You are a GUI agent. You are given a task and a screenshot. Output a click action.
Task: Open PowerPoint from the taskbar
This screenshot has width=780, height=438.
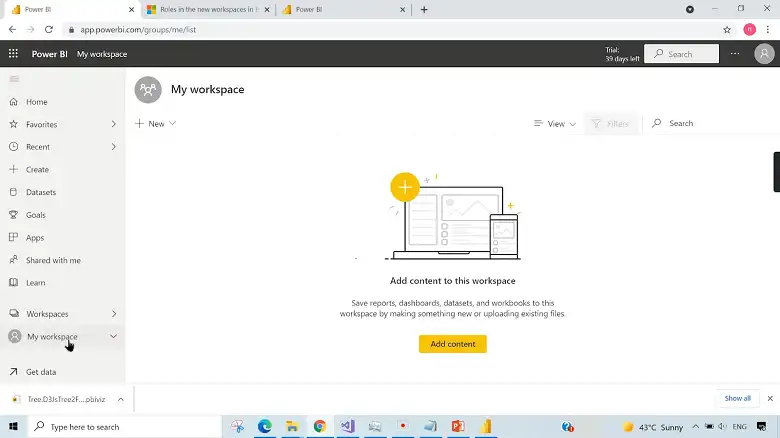458,427
